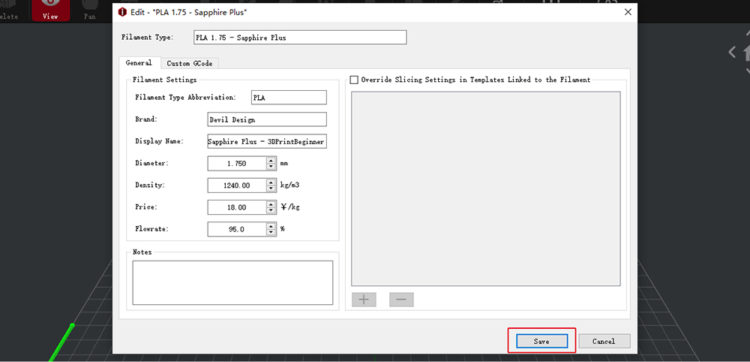Click the Price value field
This screenshot has height=362, width=750.
click(237, 207)
